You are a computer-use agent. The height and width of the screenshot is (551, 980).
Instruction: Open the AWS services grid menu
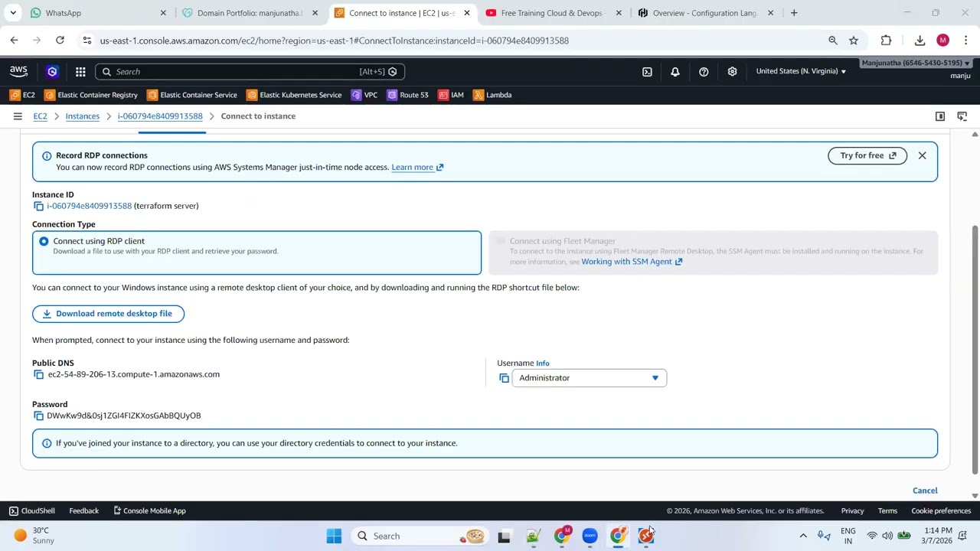(x=80, y=71)
